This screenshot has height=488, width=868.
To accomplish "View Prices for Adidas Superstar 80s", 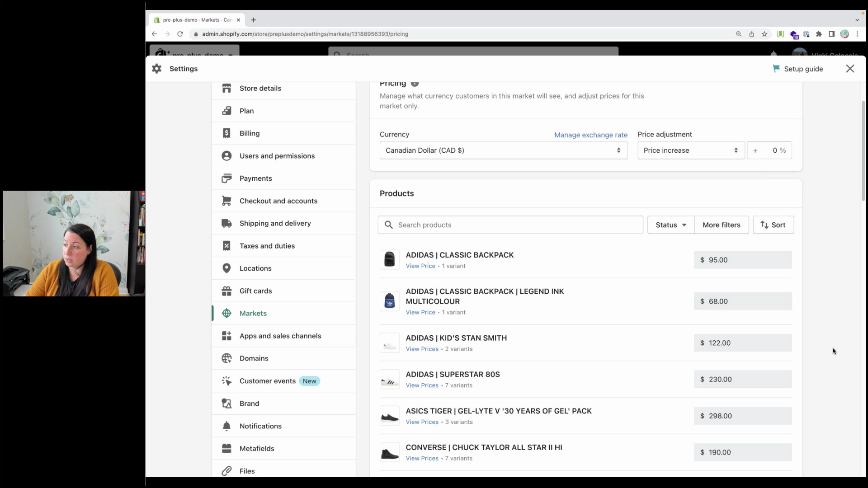I will pyautogui.click(x=422, y=385).
